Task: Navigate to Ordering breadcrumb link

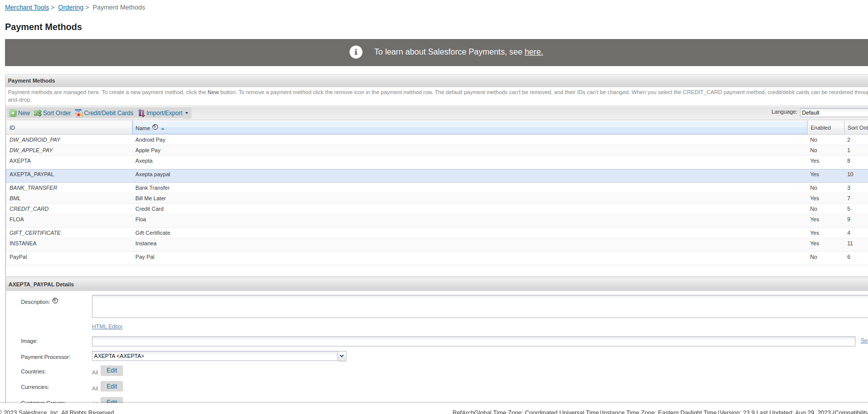Action: pyautogui.click(x=70, y=8)
